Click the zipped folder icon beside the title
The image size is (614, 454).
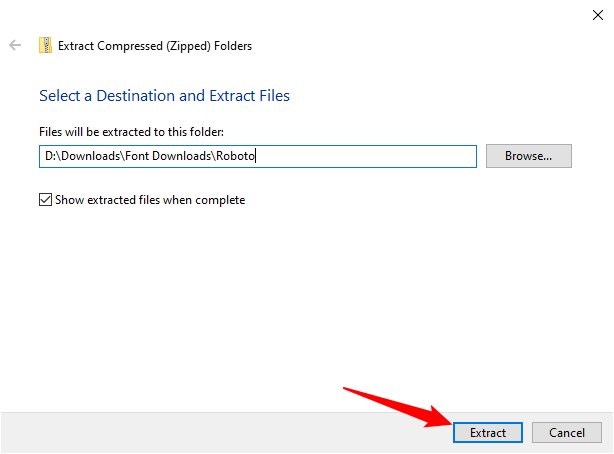click(x=45, y=45)
